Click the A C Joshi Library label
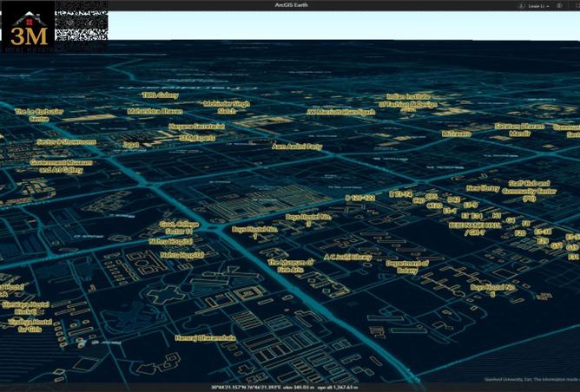Image resolution: width=580 pixels, height=392 pixels. [347, 257]
